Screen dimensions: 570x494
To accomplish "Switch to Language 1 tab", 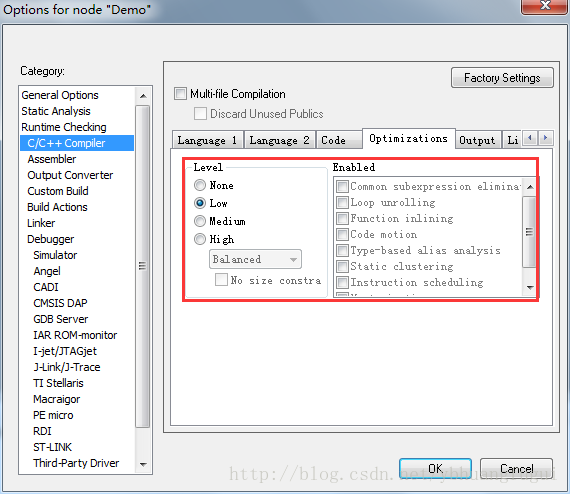I will coord(208,140).
